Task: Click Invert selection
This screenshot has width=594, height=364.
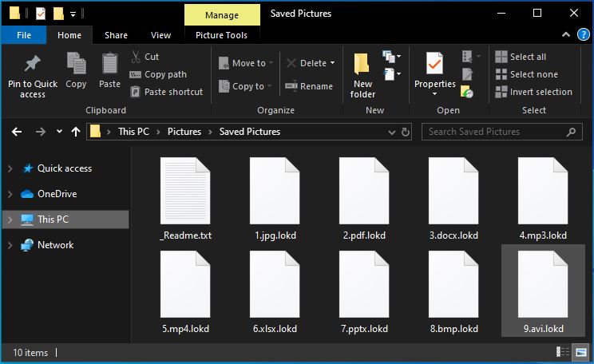Action: (534, 92)
